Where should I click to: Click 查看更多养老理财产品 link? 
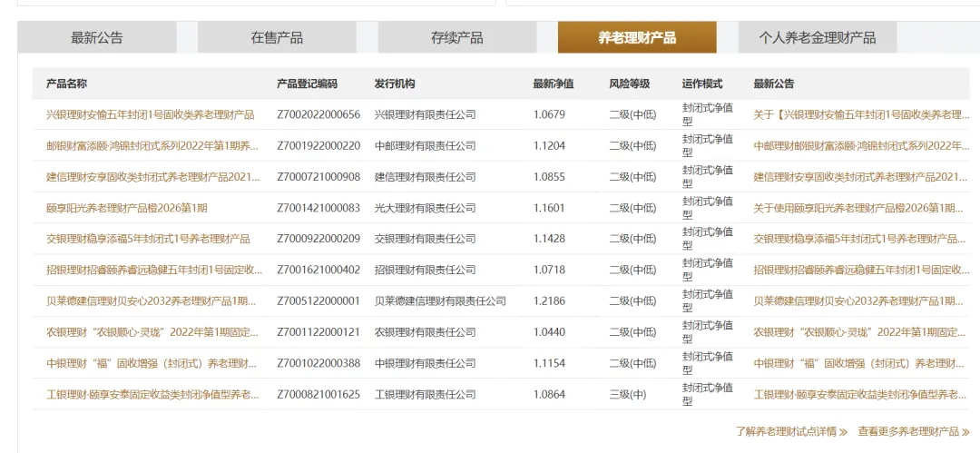[913, 432]
